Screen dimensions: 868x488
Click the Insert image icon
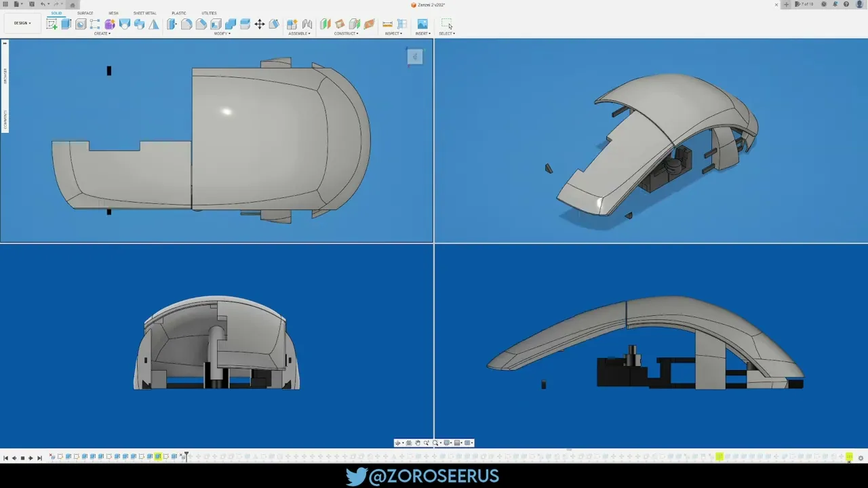point(422,24)
